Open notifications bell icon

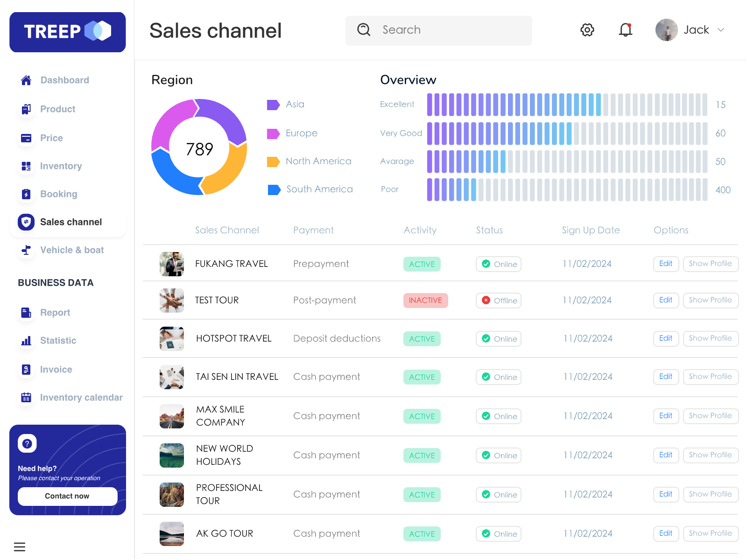click(x=626, y=30)
